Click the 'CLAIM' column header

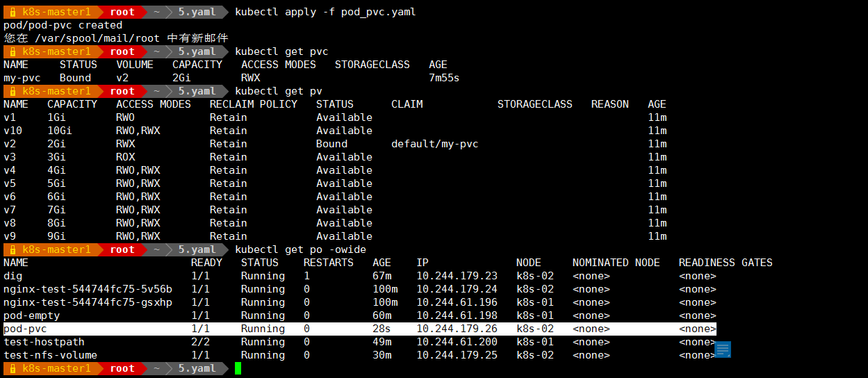coord(407,104)
